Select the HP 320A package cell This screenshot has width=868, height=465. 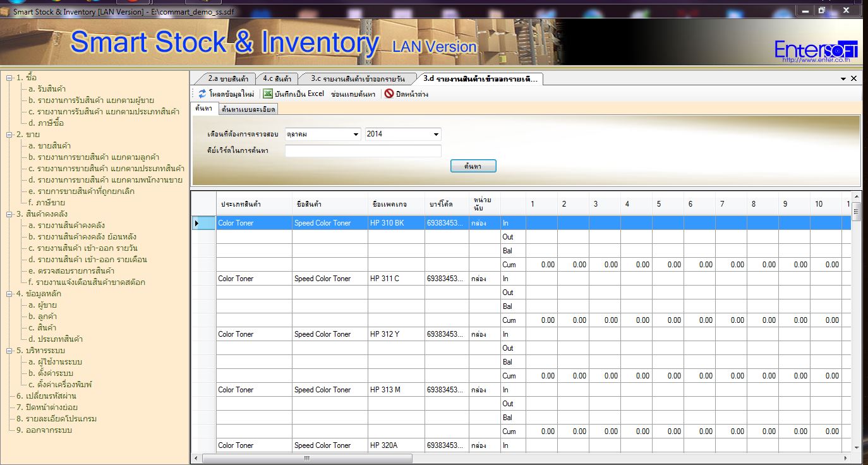tap(396, 445)
